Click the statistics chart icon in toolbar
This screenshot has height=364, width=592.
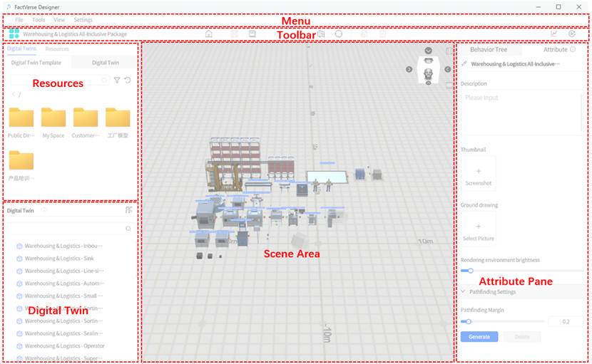click(554, 33)
